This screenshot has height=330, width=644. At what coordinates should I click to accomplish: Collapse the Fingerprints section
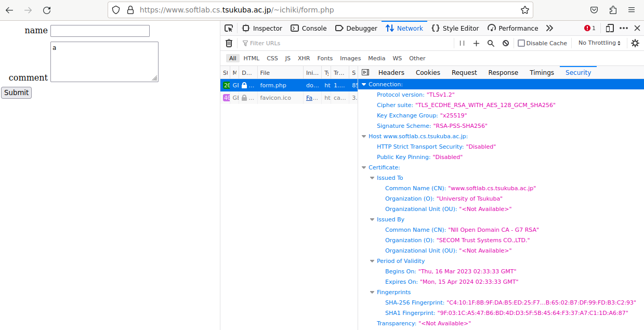coord(372,292)
